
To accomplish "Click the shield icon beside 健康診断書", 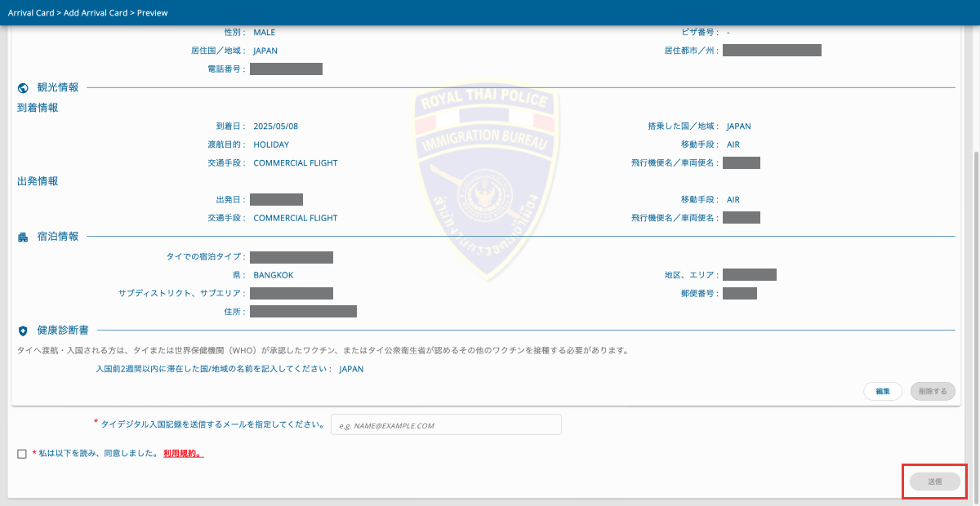I will click(23, 330).
